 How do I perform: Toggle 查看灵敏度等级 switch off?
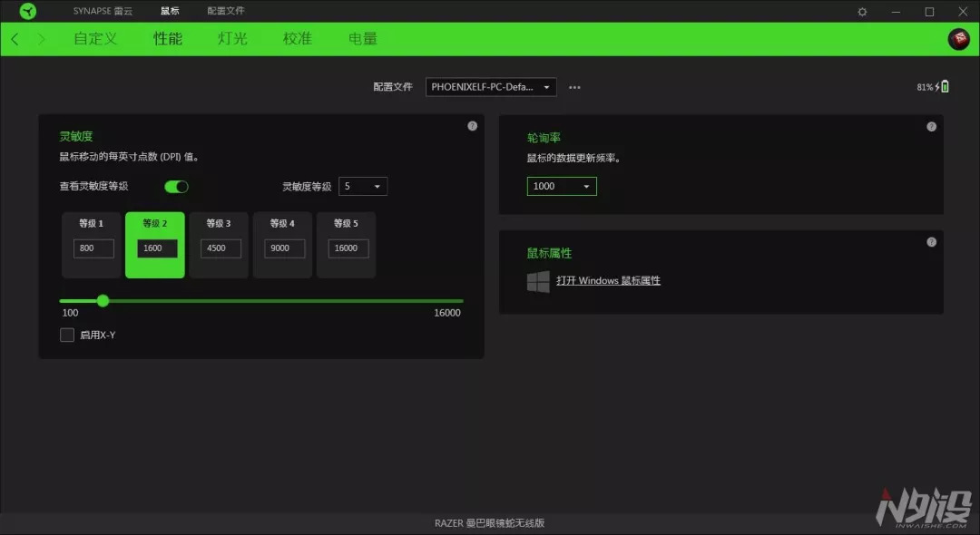pos(176,186)
